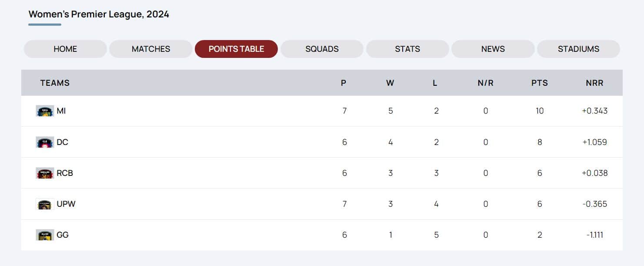Click the DC team name
This screenshot has width=644, height=266.
click(62, 142)
